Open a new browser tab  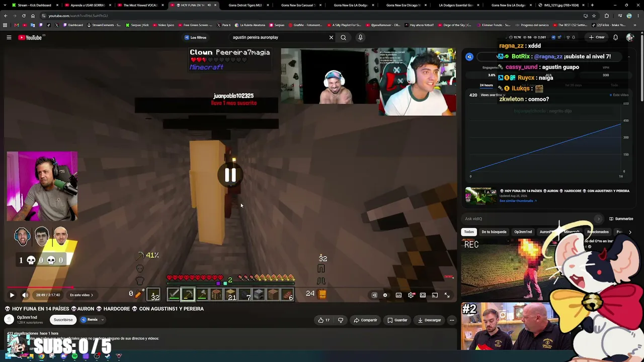point(592,5)
